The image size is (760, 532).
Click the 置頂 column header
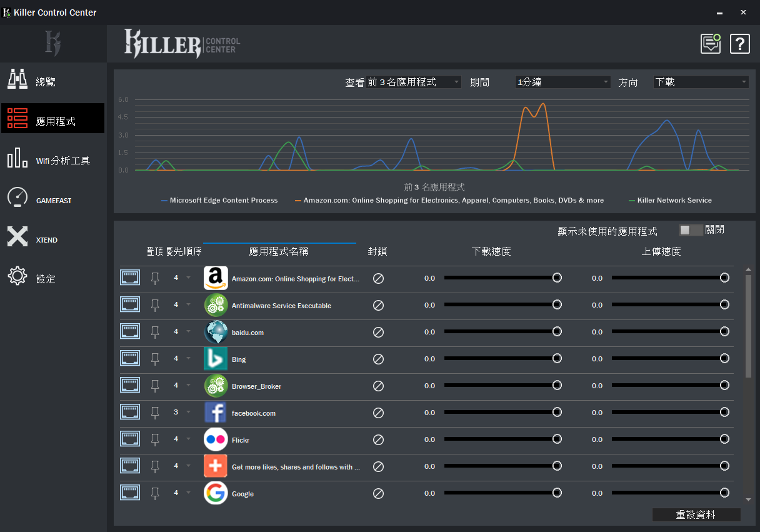[154, 251]
